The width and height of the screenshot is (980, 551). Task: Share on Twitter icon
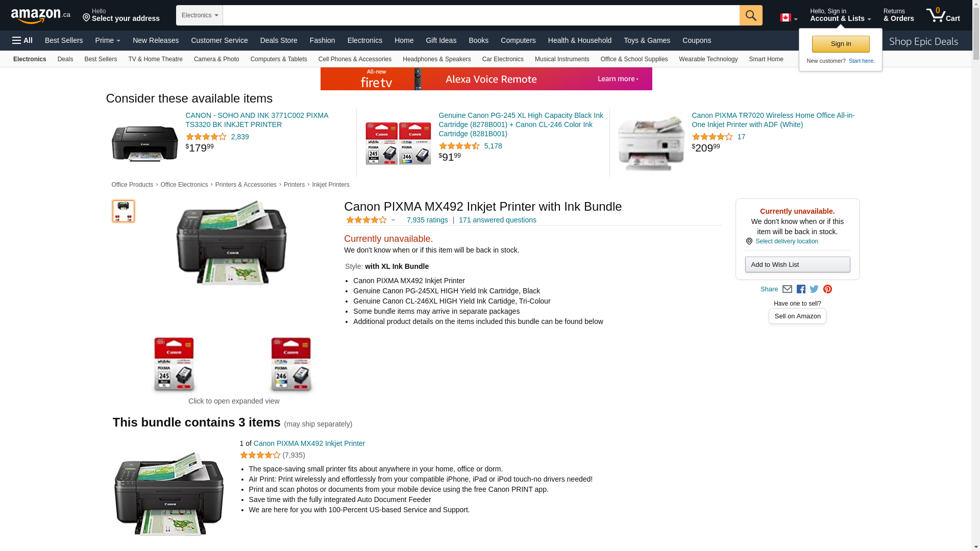point(814,289)
